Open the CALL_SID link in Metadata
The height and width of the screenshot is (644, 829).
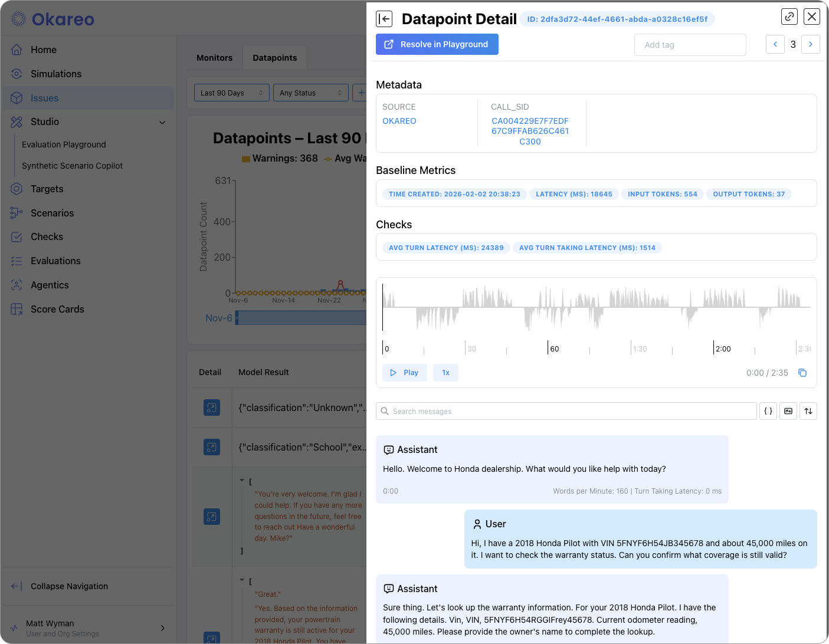(x=530, y=131)
